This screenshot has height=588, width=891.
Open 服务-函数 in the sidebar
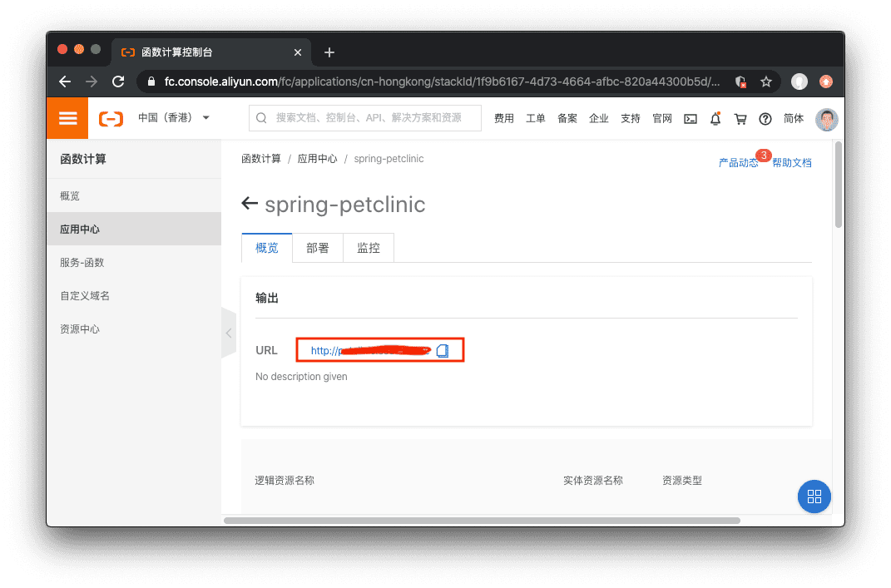[x=134, y=263]
